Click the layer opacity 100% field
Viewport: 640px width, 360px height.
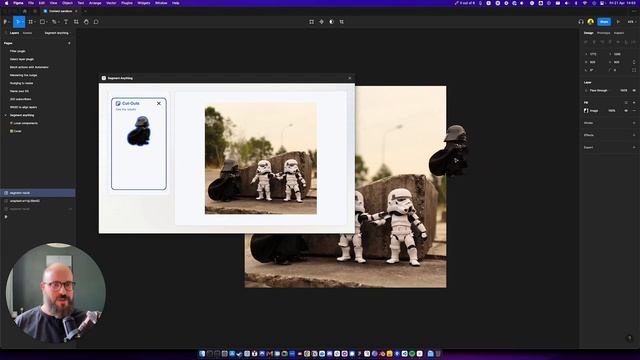click(624, 90)
